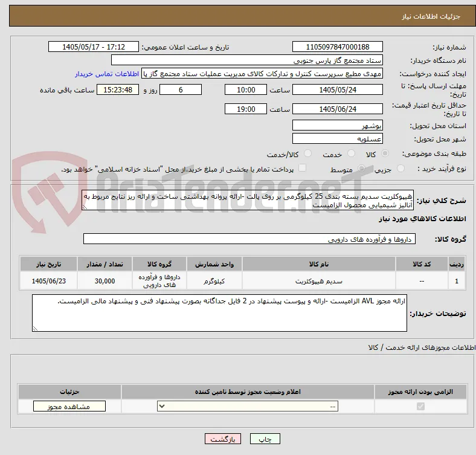This screenshot has height=455, width=476.
Task: Click the row number cell 1
Action: (457, 281)
